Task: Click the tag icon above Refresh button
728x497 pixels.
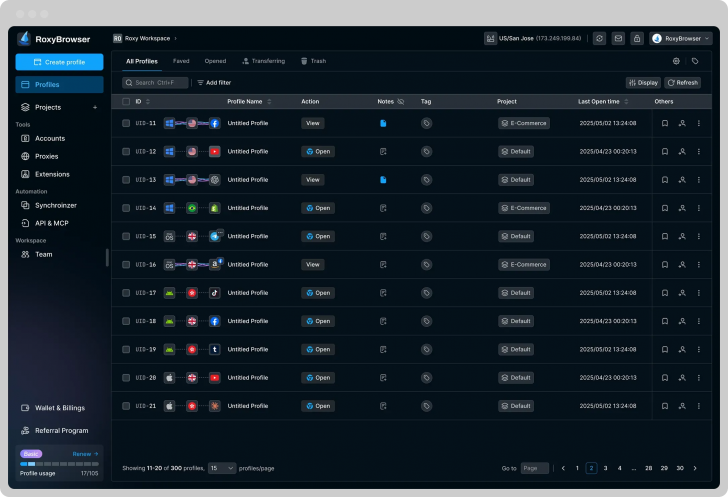Action: coord(695,61)
